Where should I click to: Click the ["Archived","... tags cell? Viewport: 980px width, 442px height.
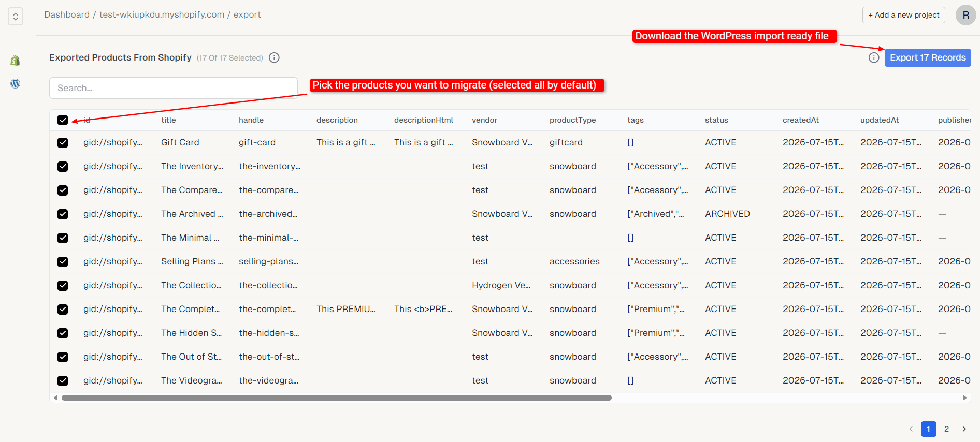(656, 214)
